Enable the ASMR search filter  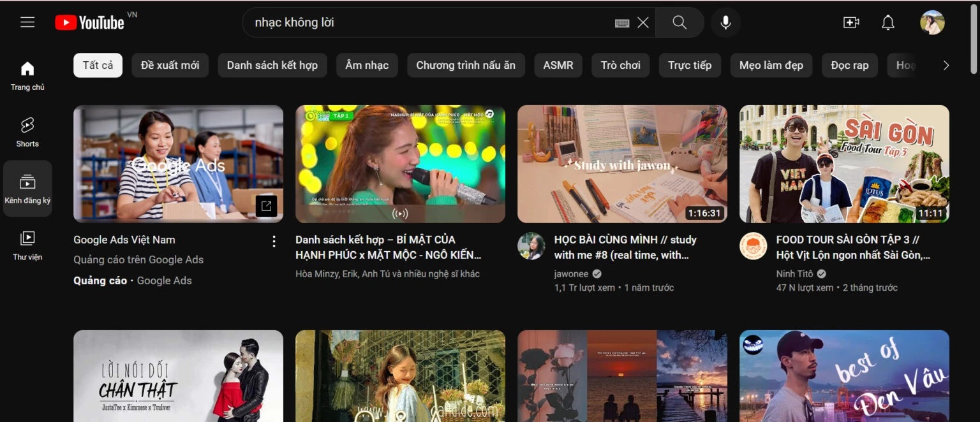coord(558,64)
